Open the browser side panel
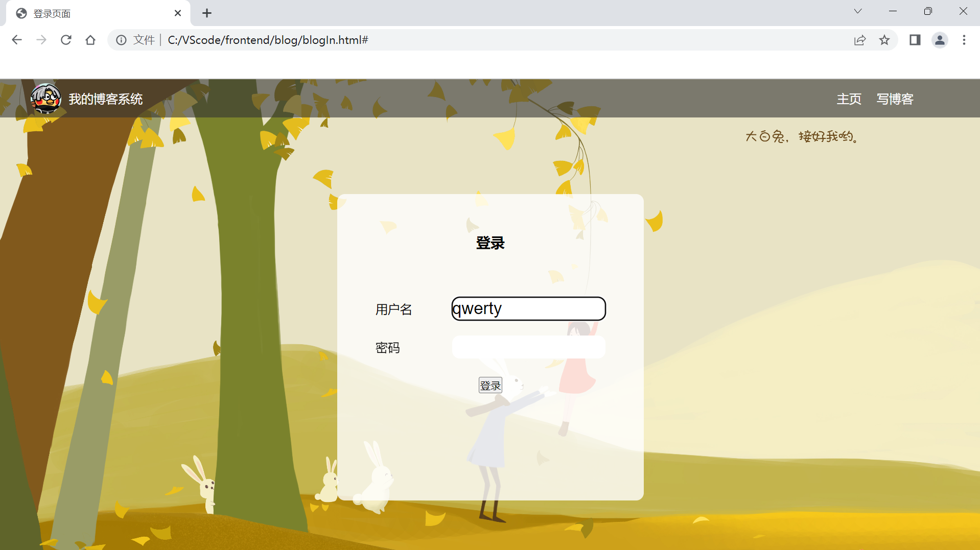980x550 pixels. coord(915,40)
